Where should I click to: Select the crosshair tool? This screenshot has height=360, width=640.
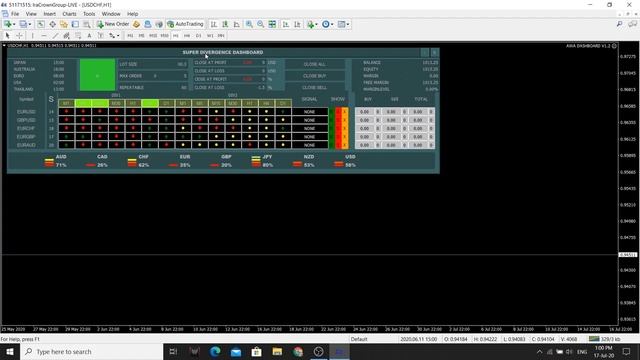19,36
